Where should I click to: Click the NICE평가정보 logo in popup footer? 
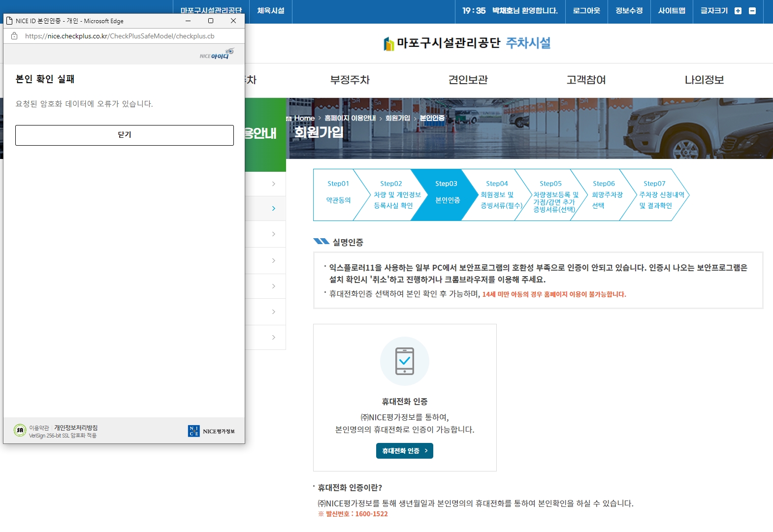click(x=211, y=431)
